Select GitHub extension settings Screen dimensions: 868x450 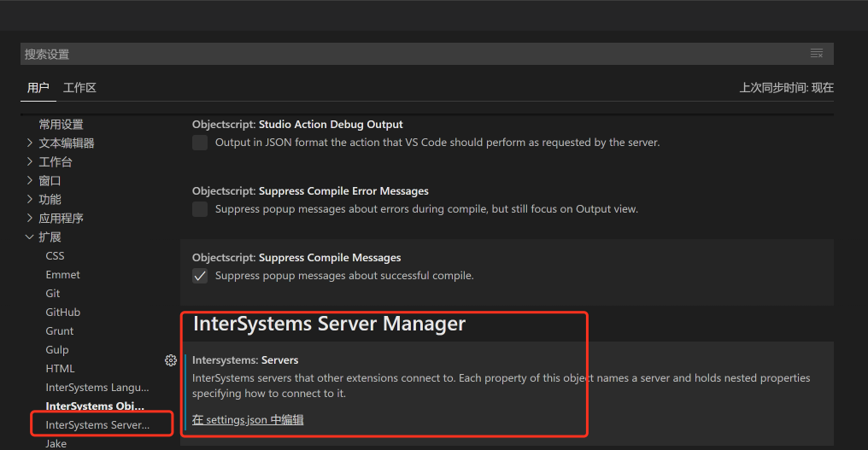coord(62,313)
